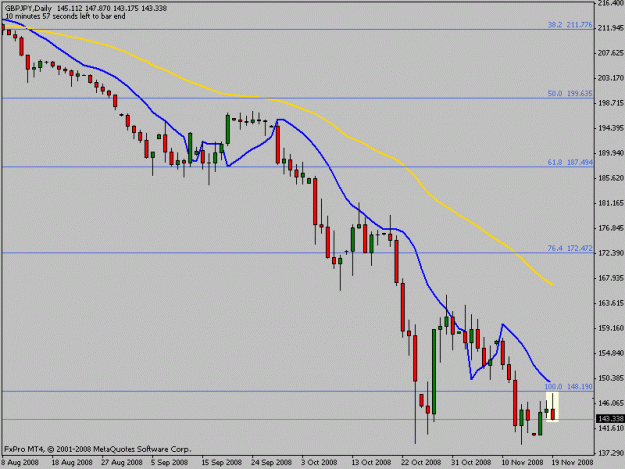Screen dimensions: 625x469
Task: Click the 211.945 price scale value
Action: point(611,28)
